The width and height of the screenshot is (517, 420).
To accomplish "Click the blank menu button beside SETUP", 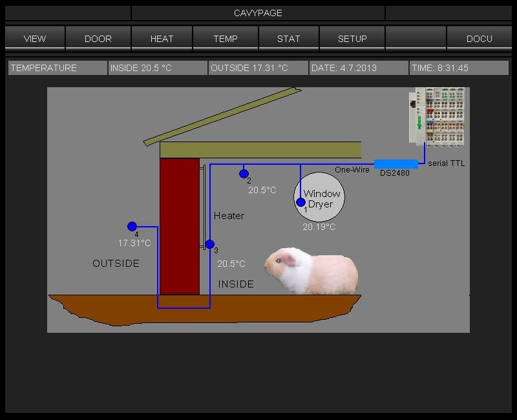I will (x=416, y=39).
